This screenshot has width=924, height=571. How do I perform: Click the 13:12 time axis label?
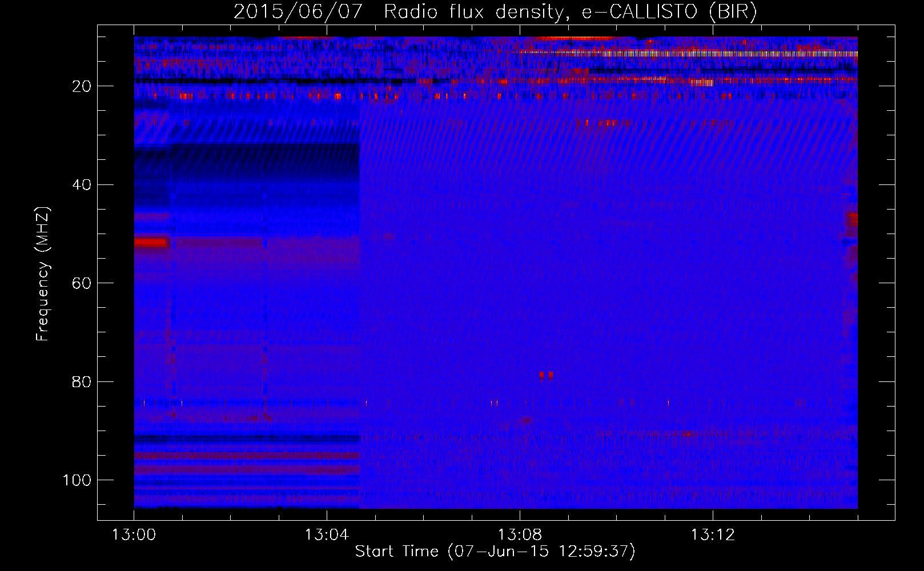[713, 535]
